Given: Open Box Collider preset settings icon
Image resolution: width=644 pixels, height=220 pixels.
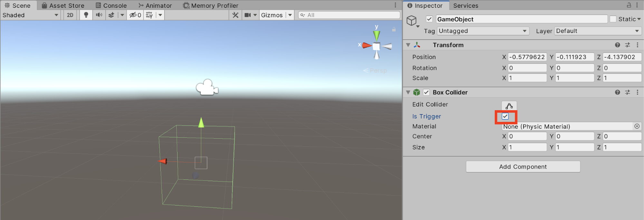Looking at the screenshot, I should point(628,92).
